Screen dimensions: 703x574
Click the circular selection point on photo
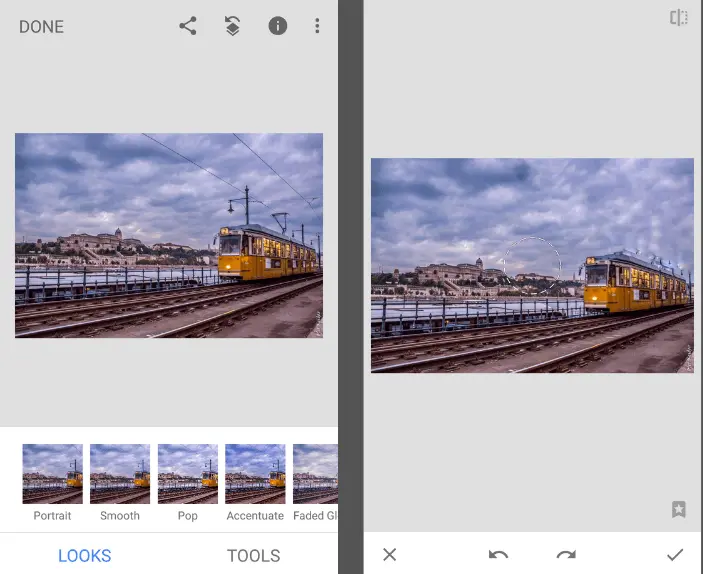click(531, 266)
